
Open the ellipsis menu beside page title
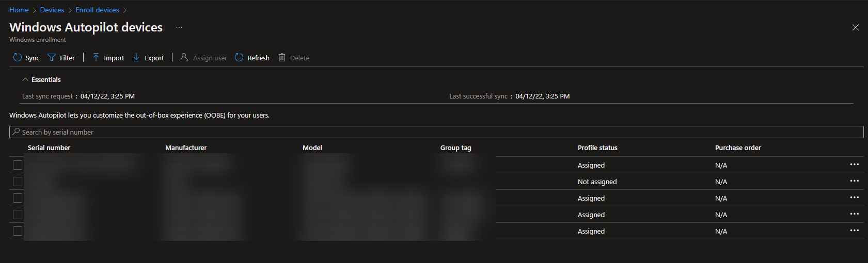tap(179, 27)
